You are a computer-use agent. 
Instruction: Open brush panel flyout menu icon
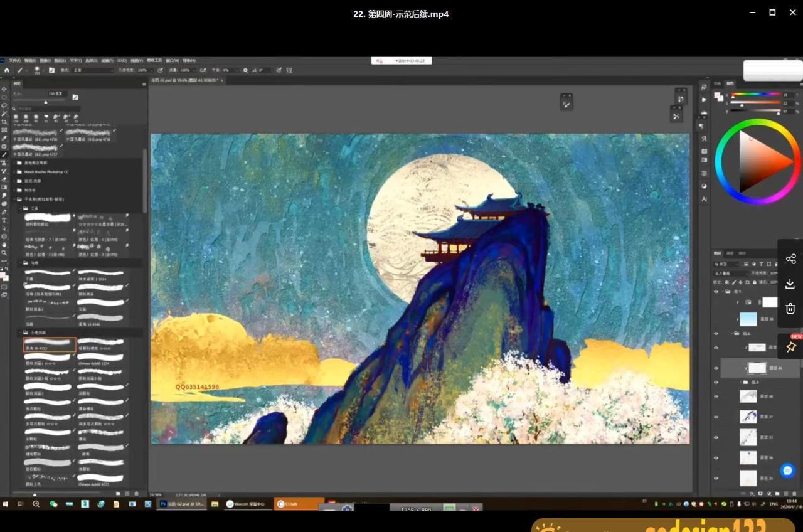[144, 83]
